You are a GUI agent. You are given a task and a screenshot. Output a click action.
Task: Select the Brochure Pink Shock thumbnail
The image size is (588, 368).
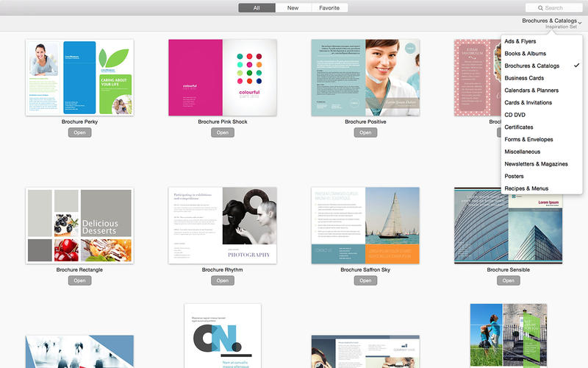click(223, 78)
